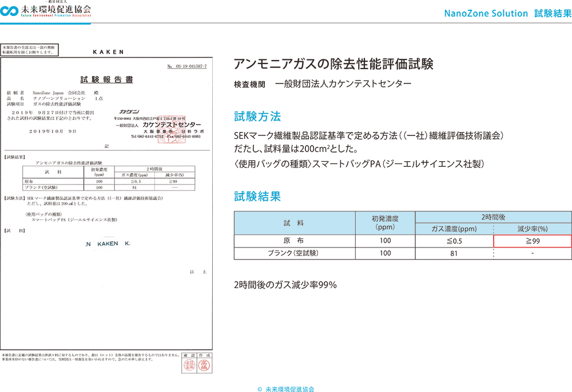
Task: Open the scanned KAKEN test report image
Action: coord(106,209)
